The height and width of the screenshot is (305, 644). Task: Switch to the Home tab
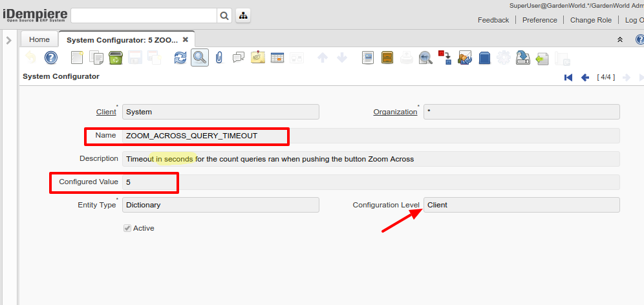(39, 39)
